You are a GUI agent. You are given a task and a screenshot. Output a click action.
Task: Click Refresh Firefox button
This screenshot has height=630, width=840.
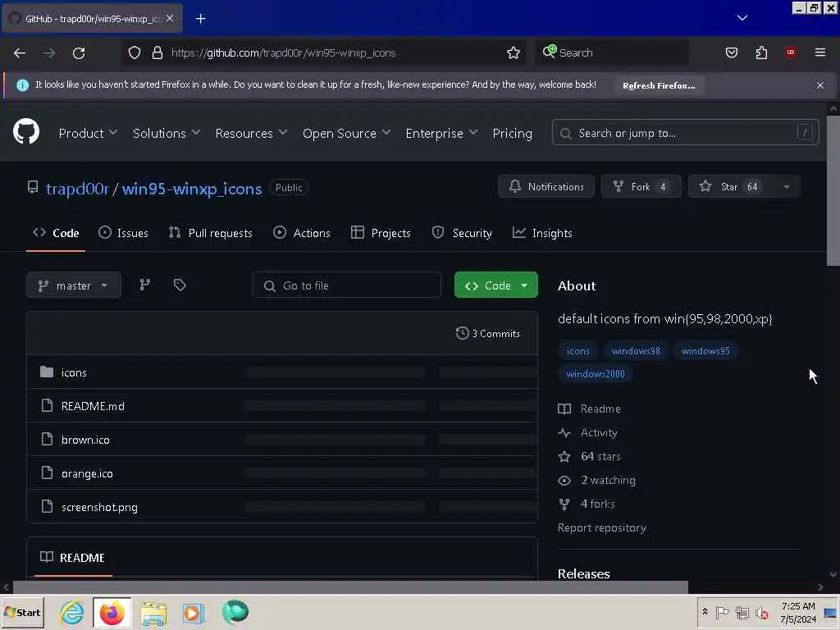coord(659,85)
